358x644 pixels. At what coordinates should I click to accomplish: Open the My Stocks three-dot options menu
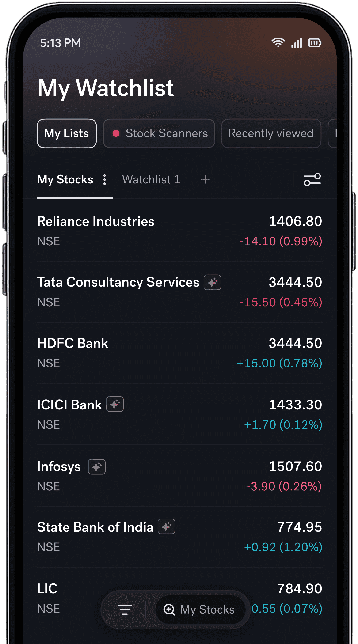104,180
